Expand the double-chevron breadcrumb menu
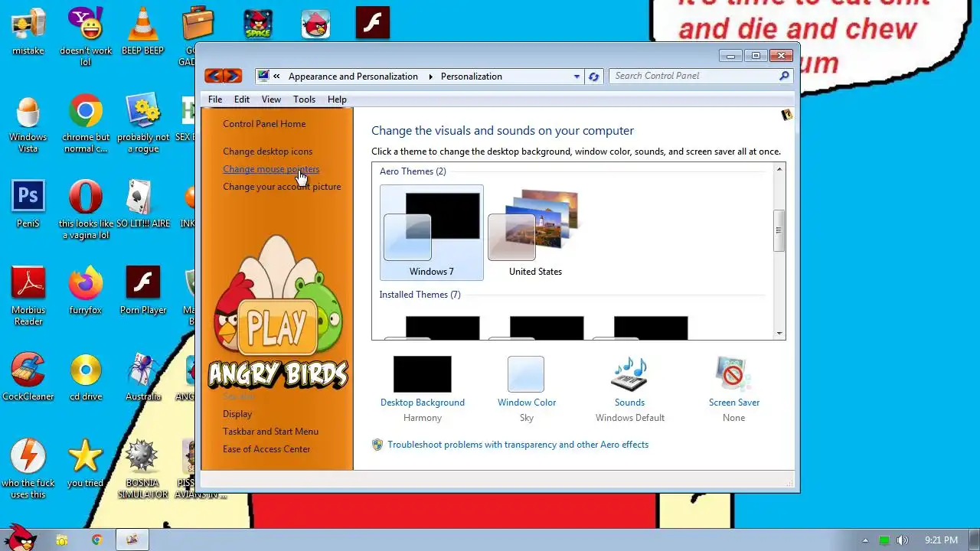 276,77
